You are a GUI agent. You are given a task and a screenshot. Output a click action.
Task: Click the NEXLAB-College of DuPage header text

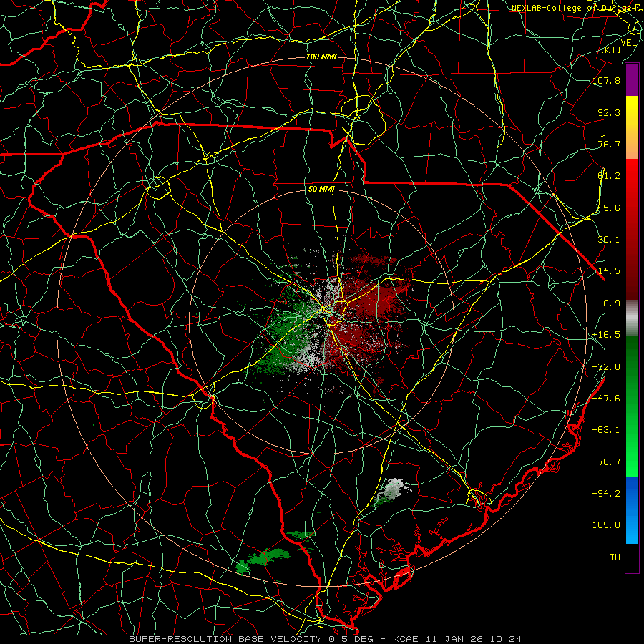coord(575,8)
